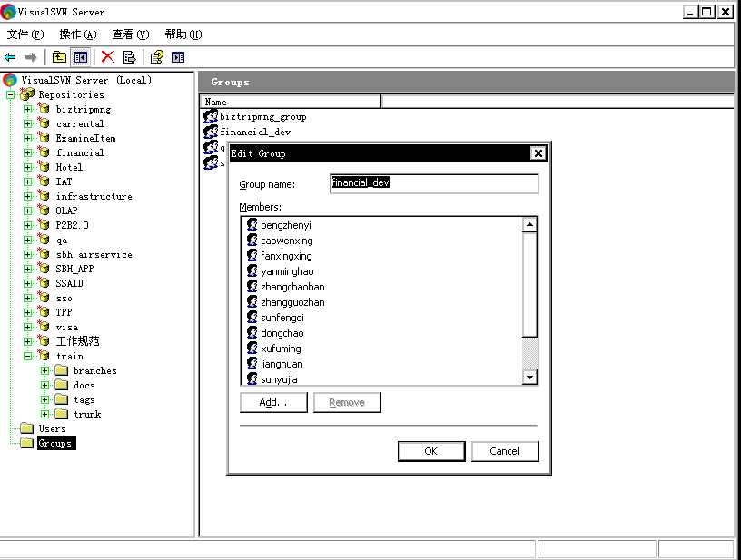Click the Repositories node icon

click(27, 94)
